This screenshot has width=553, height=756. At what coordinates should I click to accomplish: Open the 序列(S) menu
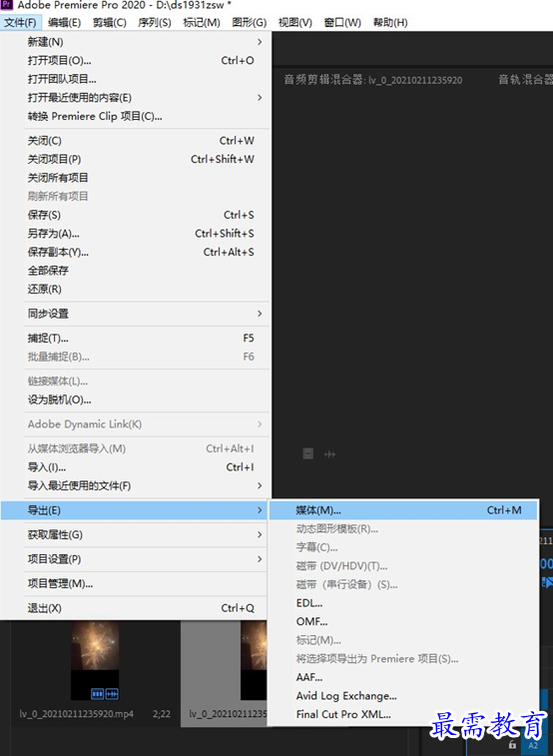pos(154,23)
